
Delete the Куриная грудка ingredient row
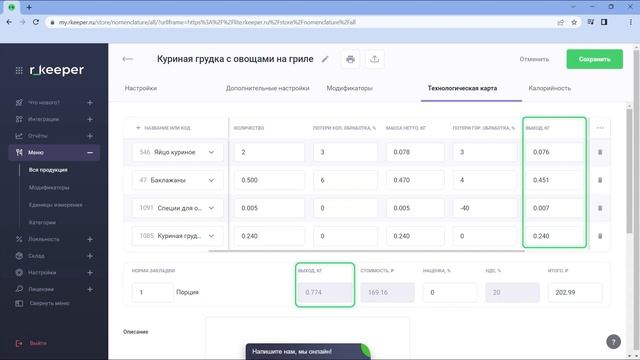click(600, 236)
